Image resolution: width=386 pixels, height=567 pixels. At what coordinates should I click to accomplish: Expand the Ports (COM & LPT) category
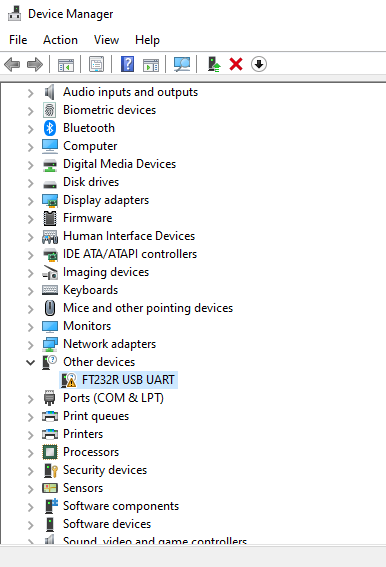click(x=31, y=398)
